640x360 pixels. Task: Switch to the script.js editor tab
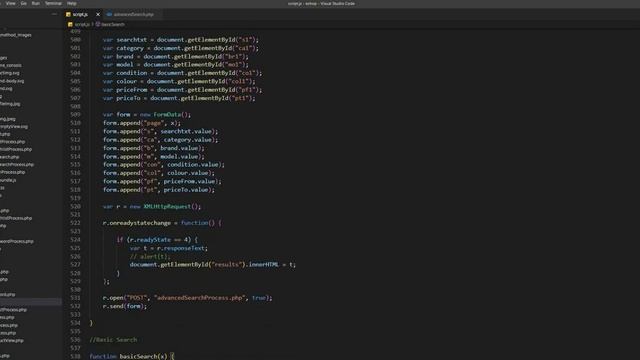click(80, 14)
